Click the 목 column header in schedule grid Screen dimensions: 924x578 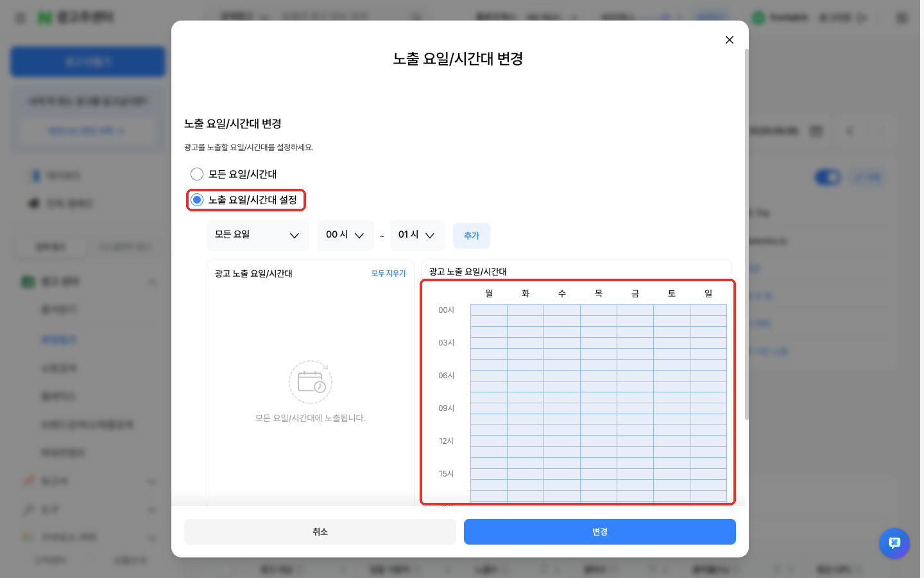coord(599,293)
